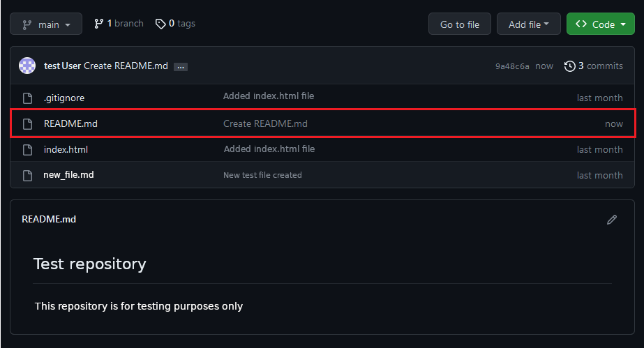
Task: Open the index.html file
Action: [66, 149]
